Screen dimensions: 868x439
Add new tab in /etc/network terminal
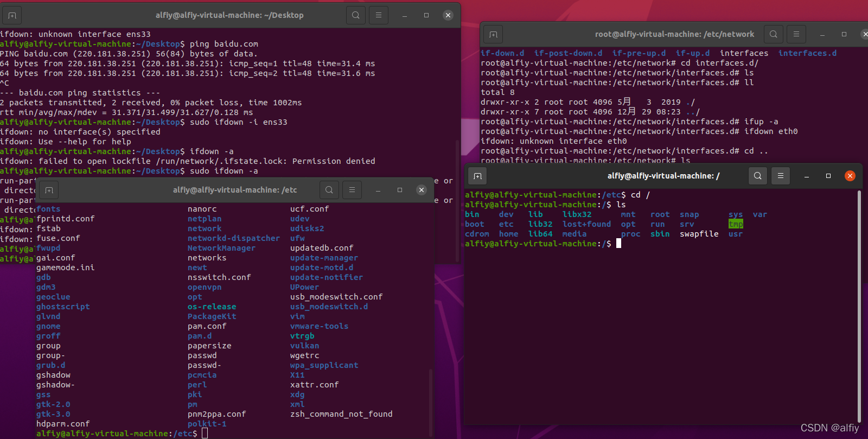coord(493,34)
